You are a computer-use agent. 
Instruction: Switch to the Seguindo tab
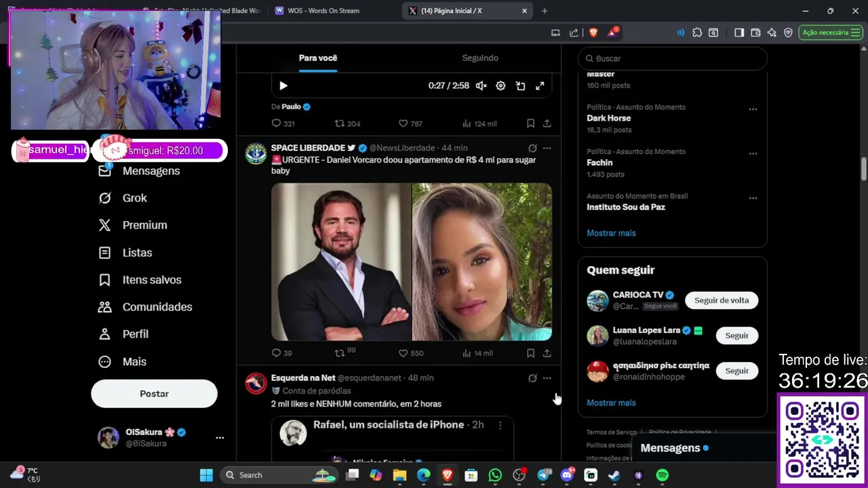point(480,58)
